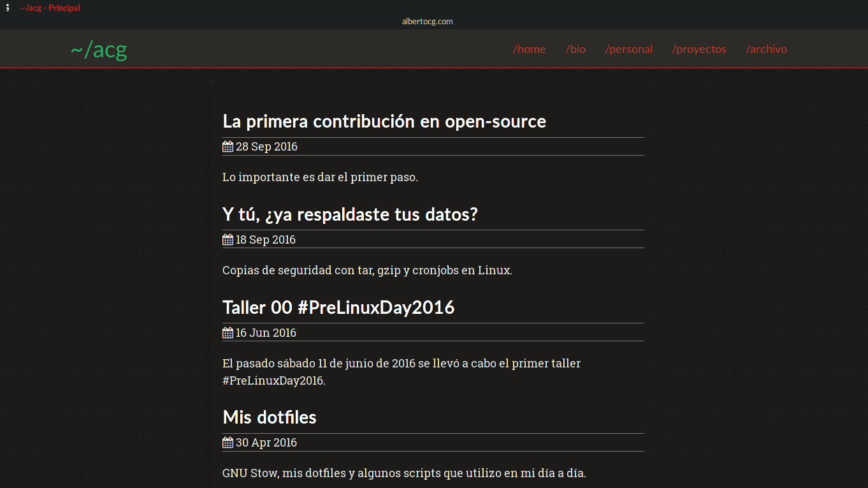The height and width of the screenshot is (488, 868).
Task: Navigate to /proyectos in the top menu
Action: click(x=699, y=49)
